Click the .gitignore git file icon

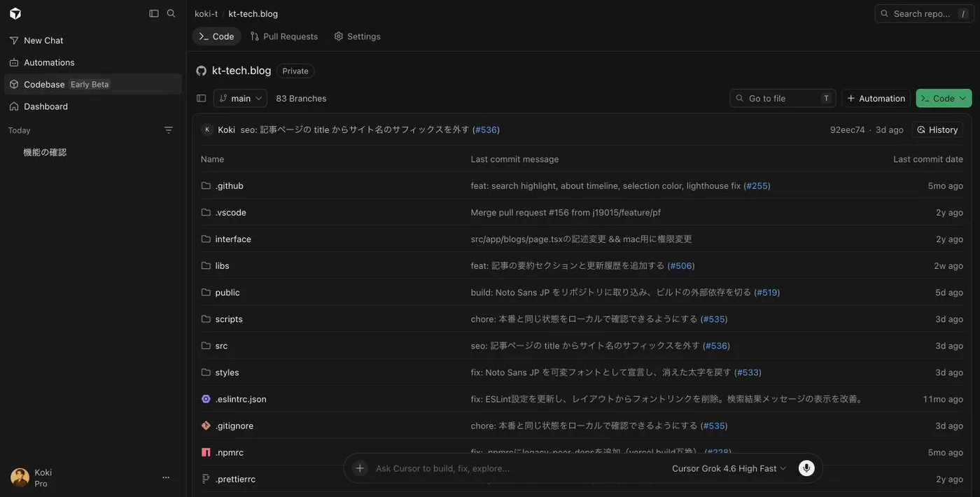click(206, 426)
